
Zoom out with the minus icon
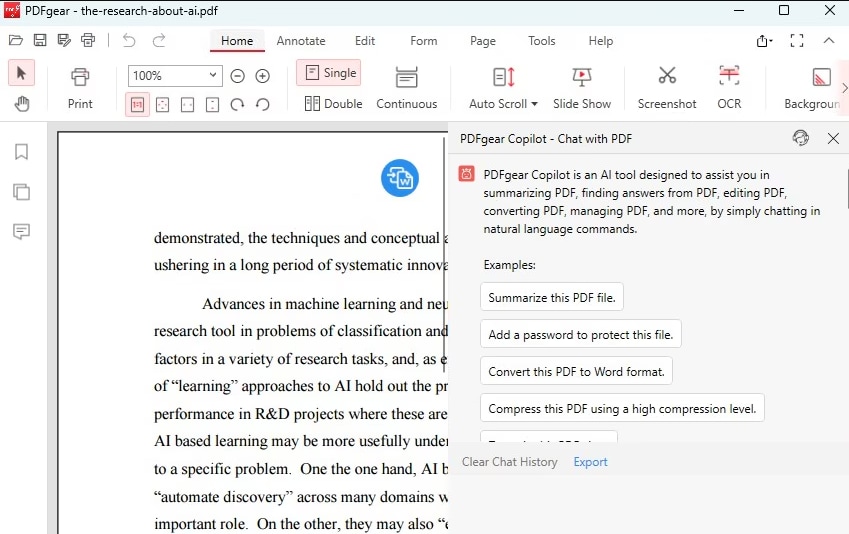[x=237, y=76]
